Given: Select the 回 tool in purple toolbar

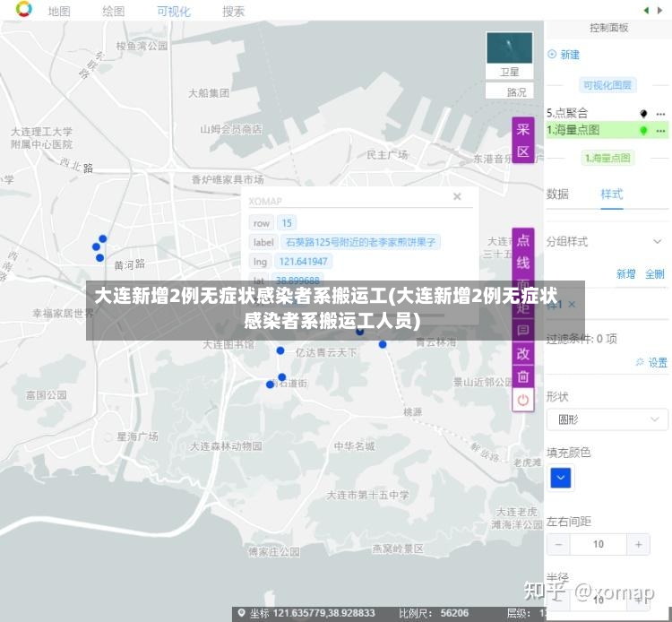Looking at the screenshot, I should pyautogui.click(x=523, y=330).
